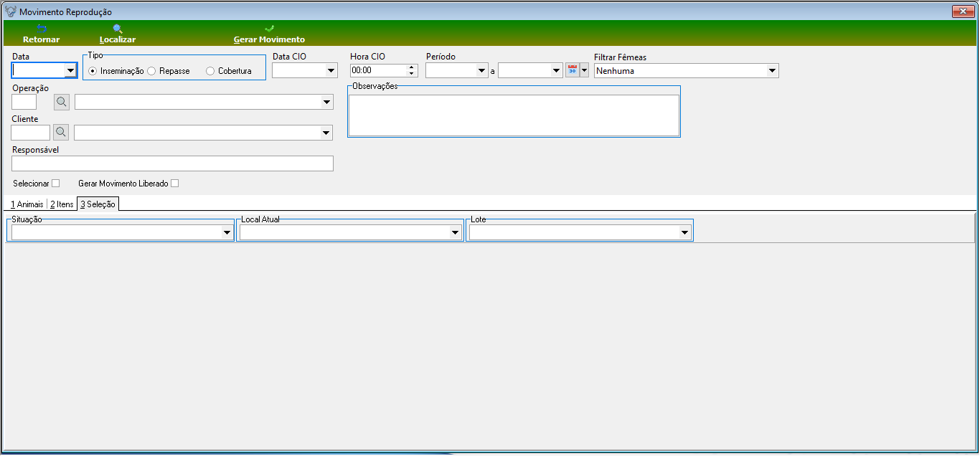Open the Data date dropdown

(70, 70)
